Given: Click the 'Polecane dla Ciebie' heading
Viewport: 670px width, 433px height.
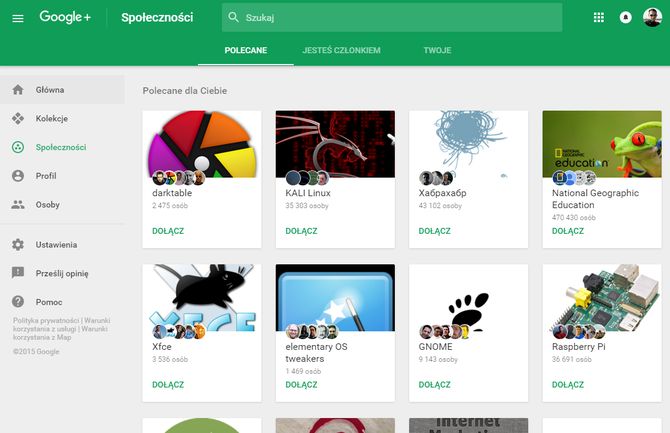Looking at the screenshot, I should click(185, 91).
